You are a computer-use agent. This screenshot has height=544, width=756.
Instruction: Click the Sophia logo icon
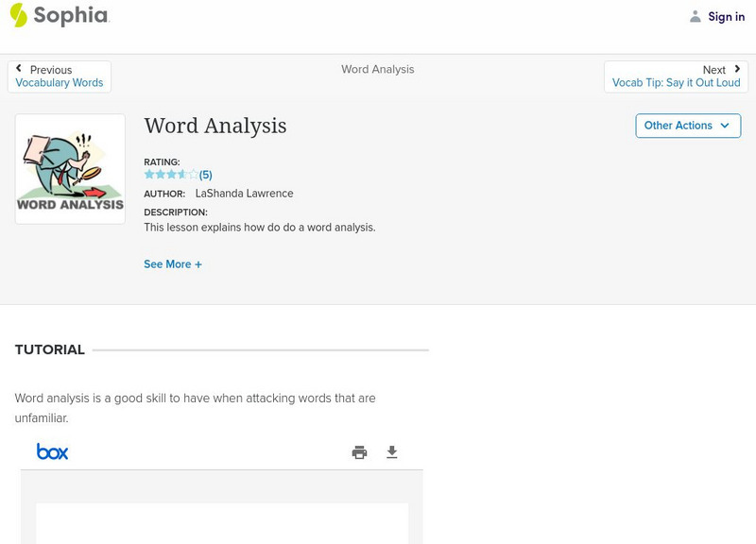[18, 15]
